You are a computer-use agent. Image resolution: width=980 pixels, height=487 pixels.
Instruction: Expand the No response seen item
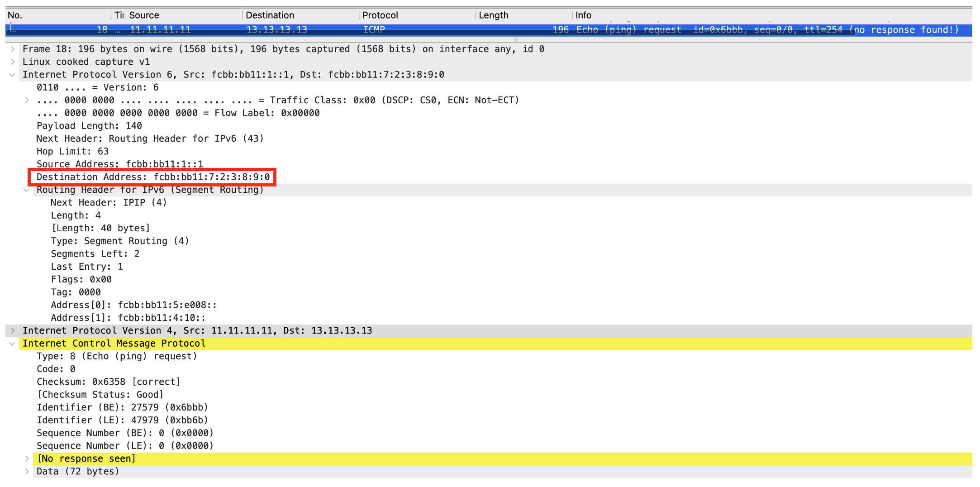click(x=27, y=458)
